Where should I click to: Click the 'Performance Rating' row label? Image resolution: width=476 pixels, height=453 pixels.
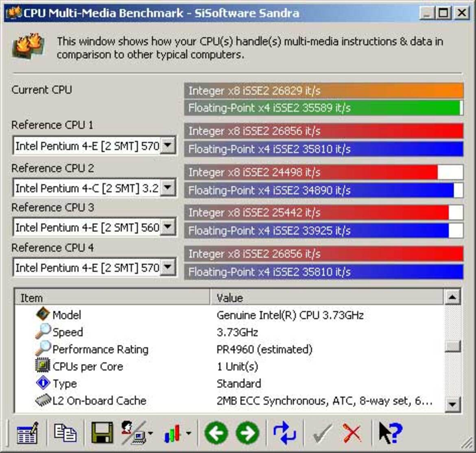click(x=100, y=350)
